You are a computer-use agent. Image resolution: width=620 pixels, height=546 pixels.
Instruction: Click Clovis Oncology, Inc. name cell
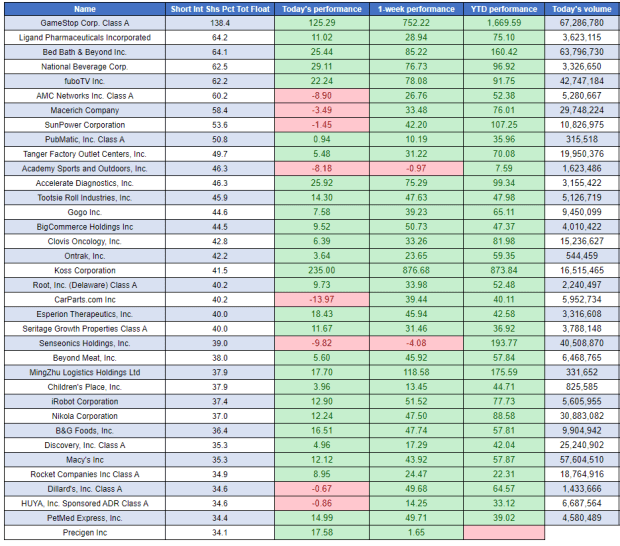(x=85, y=242)
